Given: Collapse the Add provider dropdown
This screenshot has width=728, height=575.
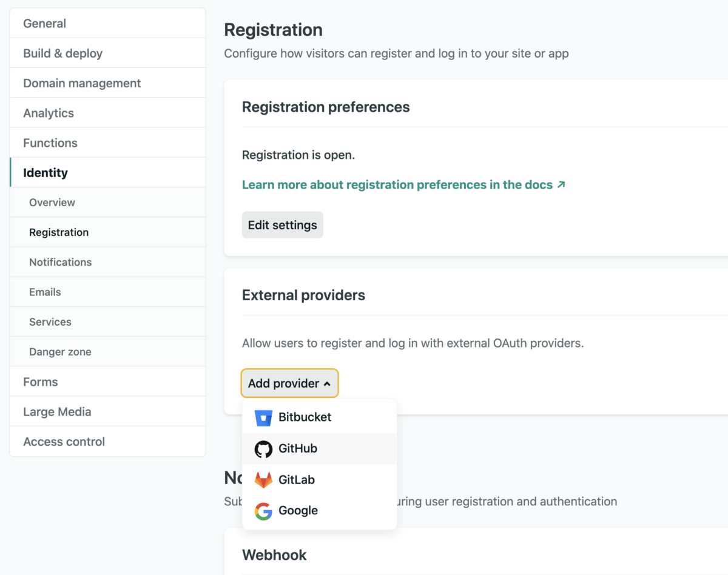Looking at the screenshot, I should point(289,383).
